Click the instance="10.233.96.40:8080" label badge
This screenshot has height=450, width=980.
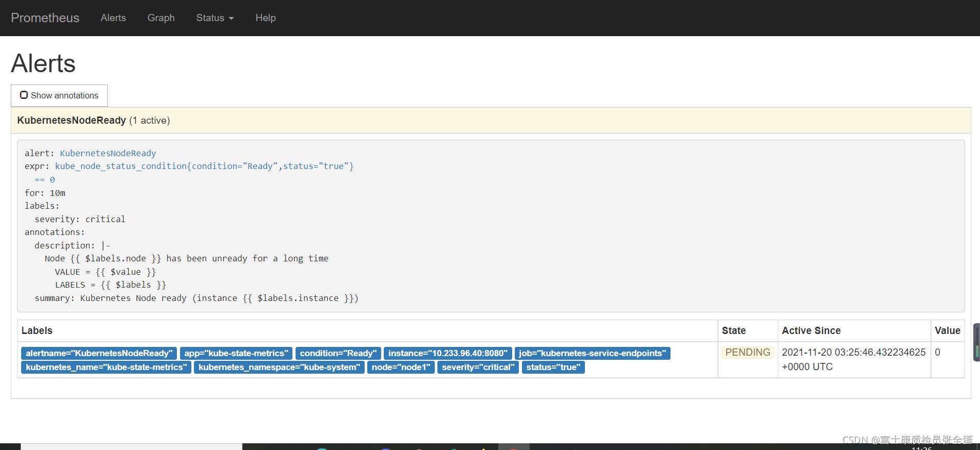tap(448, 353)
